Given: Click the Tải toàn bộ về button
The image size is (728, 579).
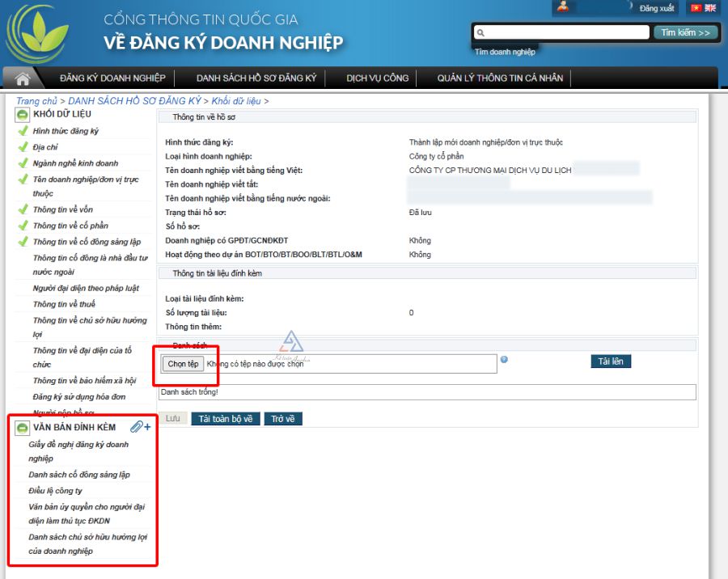Looking at the screenshot, I should 226,419.
